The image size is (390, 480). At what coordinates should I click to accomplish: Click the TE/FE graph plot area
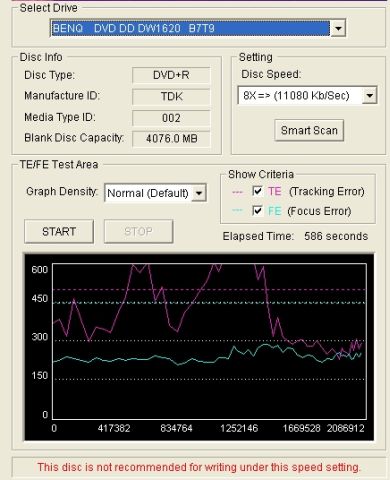209,341
